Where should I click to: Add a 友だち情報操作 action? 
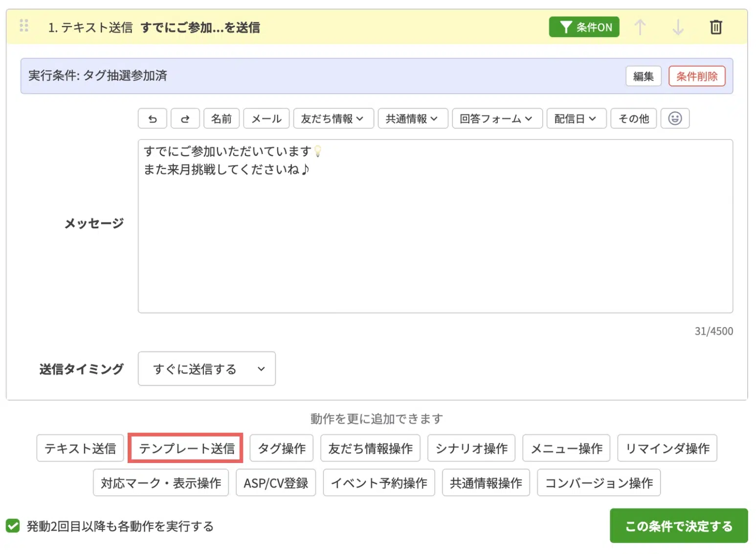pyautogui.click(x=371, y=448)
